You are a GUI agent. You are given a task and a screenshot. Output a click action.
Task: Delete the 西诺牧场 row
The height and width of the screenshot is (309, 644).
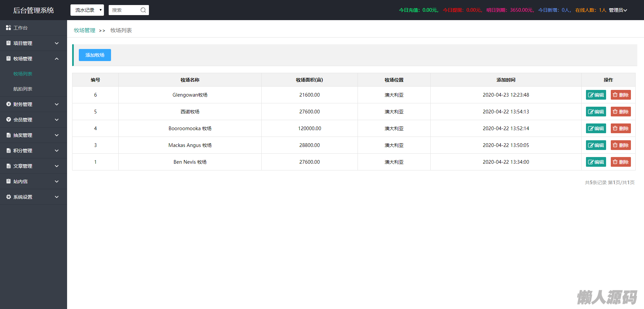[621, 112]
